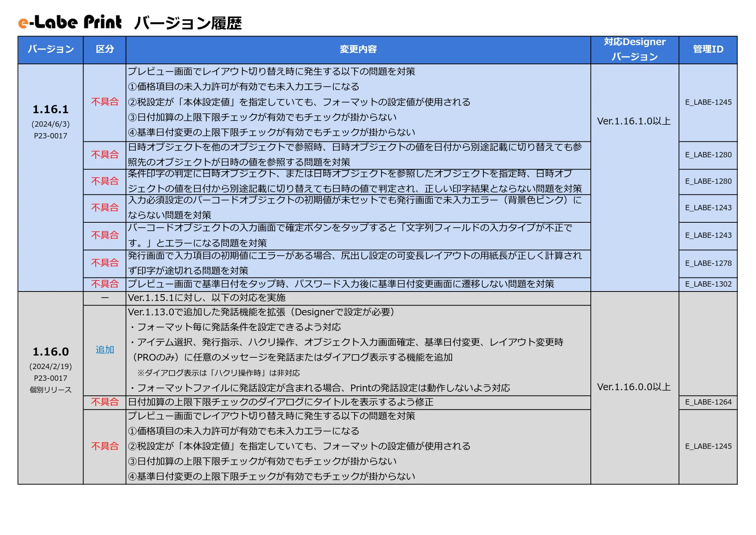Click the バージョン column header

pyautogui.click(x=51, y=50)
